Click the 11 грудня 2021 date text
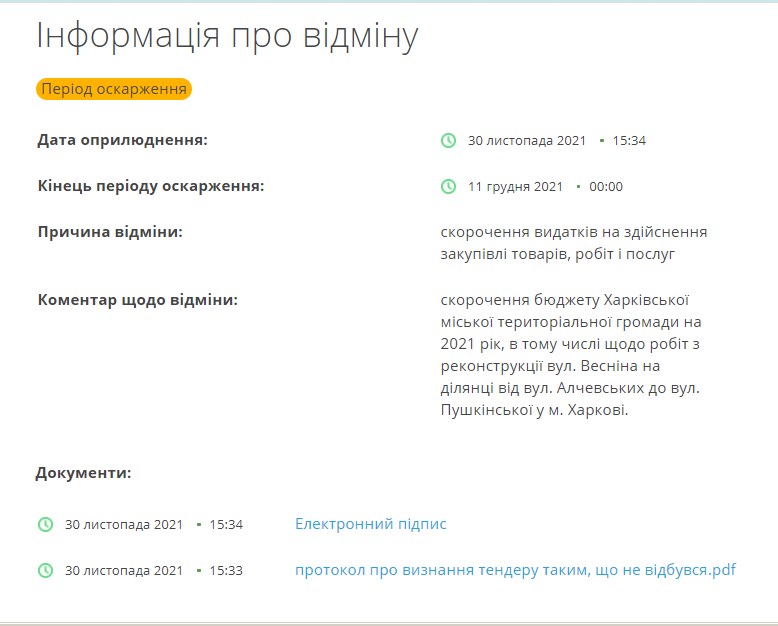The image size is (778, 626). pos(515,187)
